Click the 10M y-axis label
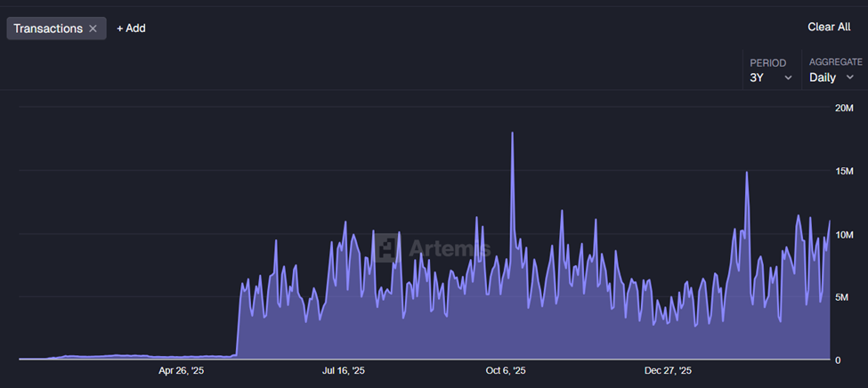The image size is (868, 388). pos(843,234)
